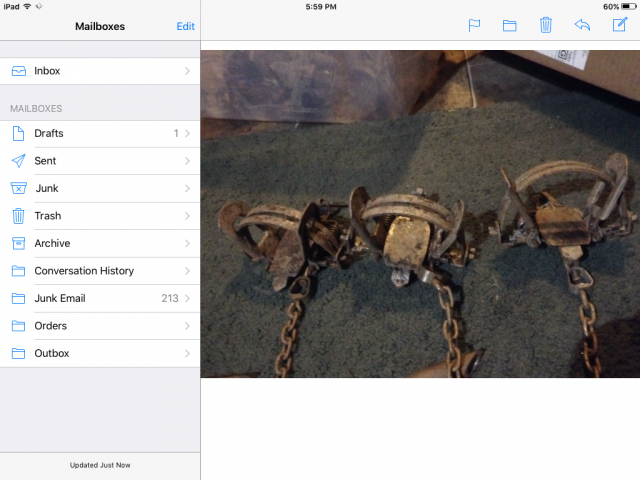Open the Trash mailbox

100,216
